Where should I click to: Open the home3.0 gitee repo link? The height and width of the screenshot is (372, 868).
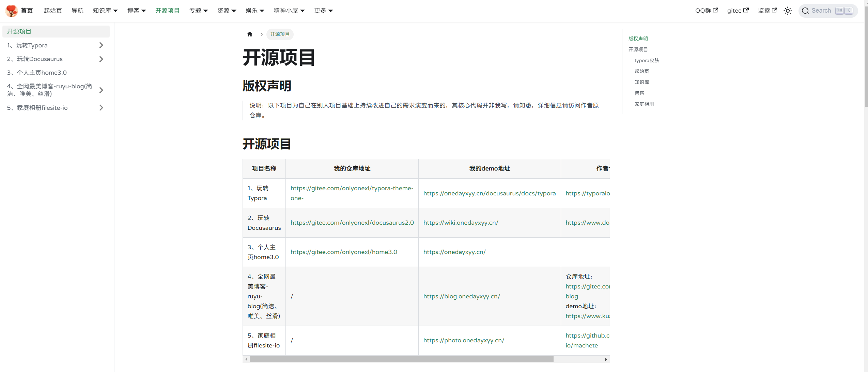[344, 252]
